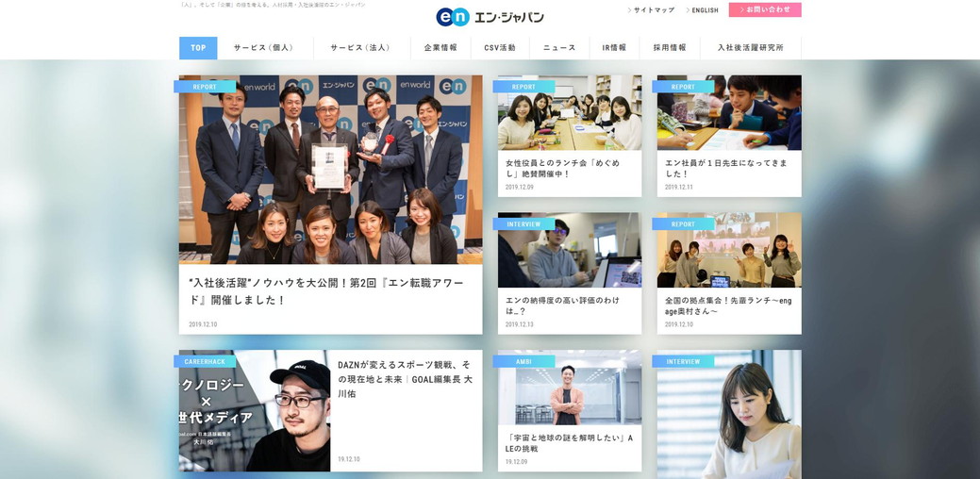The image size is (980, 479).
Task: Click date 2019.12.11 on 1日先生 card
Action: tap(679, 188)
